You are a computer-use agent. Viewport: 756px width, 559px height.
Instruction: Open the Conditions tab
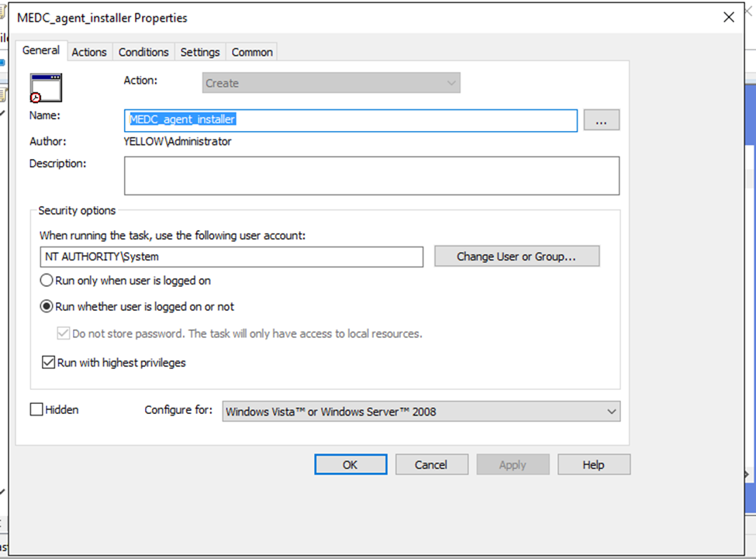coord(143,52)
